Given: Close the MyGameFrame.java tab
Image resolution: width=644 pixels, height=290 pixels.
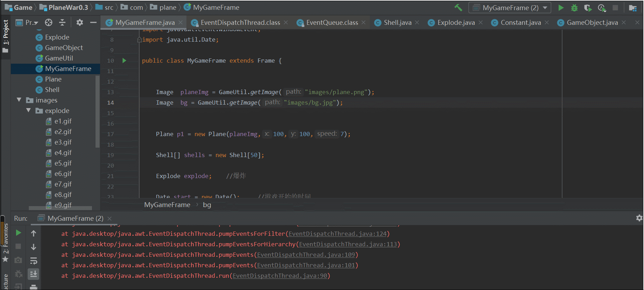Looking at the screenshot, I should [x=181, y=22].
